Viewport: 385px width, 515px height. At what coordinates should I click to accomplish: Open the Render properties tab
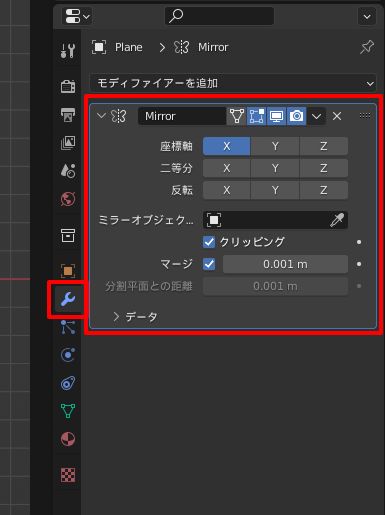pos(68,86)
